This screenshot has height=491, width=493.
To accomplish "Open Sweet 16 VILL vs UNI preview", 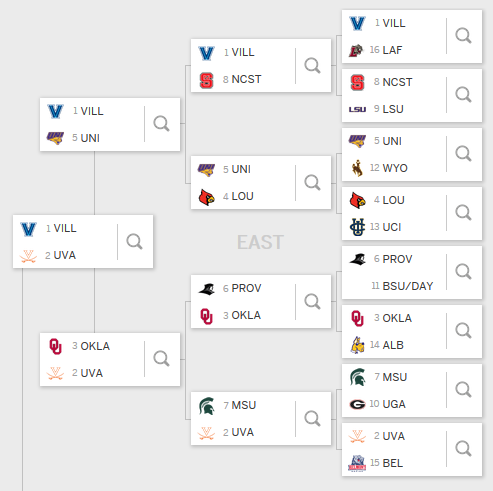I will 161,124.
